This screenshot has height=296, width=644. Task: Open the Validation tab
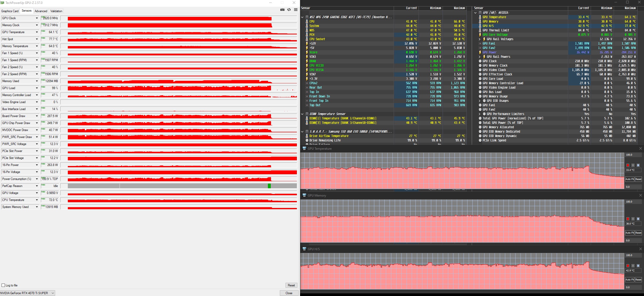(x=56, y=11)
